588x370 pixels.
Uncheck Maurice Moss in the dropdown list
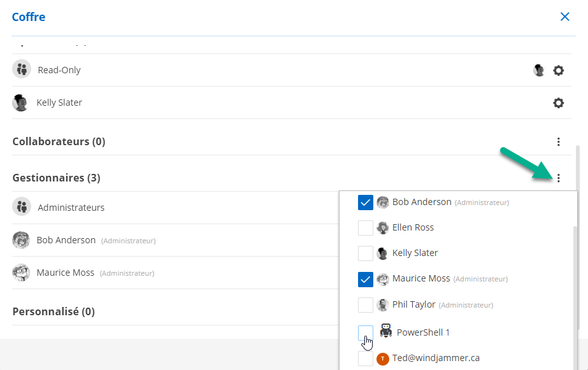click(x=366, y=280)
